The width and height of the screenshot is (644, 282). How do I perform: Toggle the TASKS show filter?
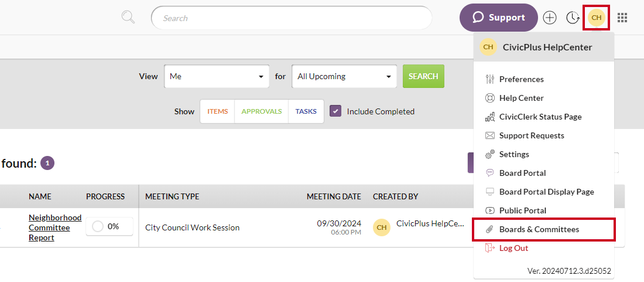coord(306,111)
